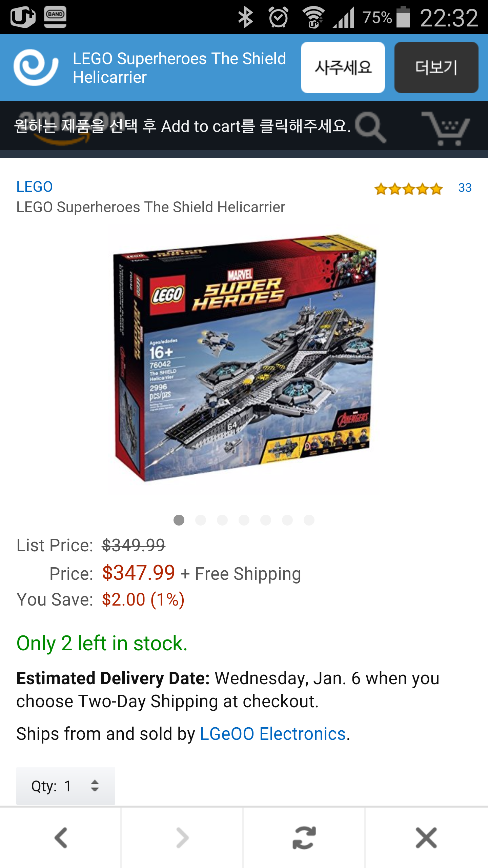Select the second image carousel dot
This screenshot has width=488, height=868.
201,520
